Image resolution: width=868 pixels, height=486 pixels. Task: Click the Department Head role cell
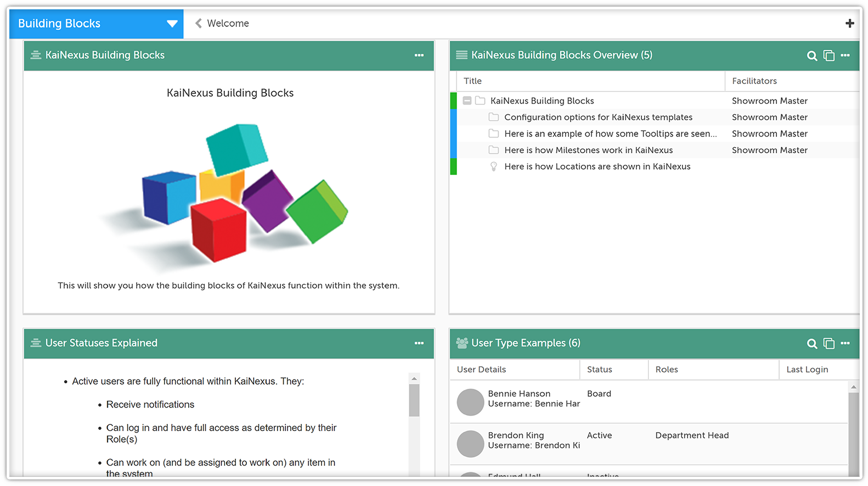coord(692,435)
